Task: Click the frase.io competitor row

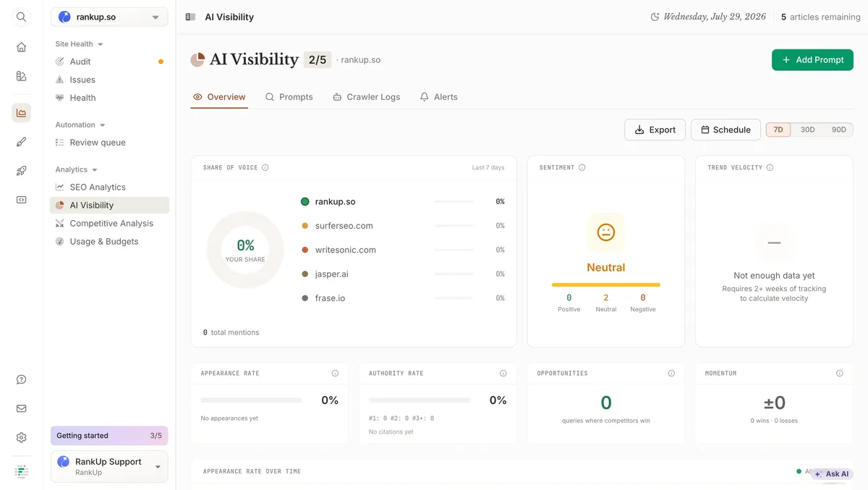Action: point(403,298)
